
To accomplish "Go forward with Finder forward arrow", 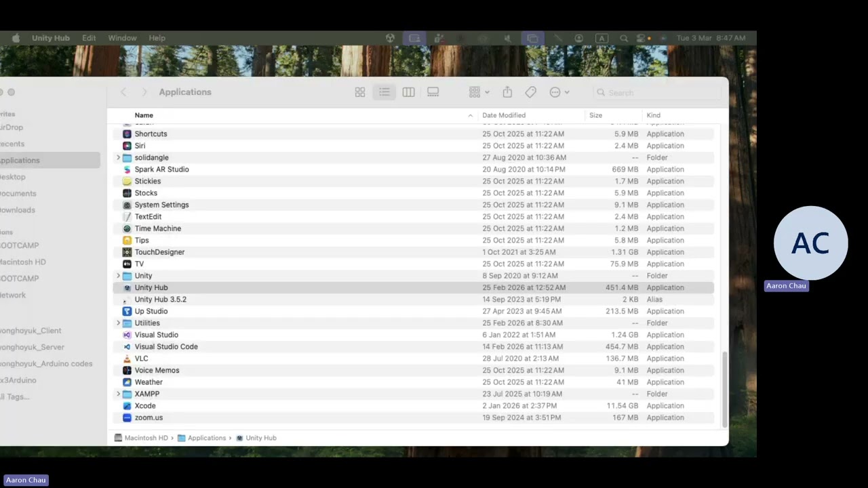I will click(x=144, y=92).
